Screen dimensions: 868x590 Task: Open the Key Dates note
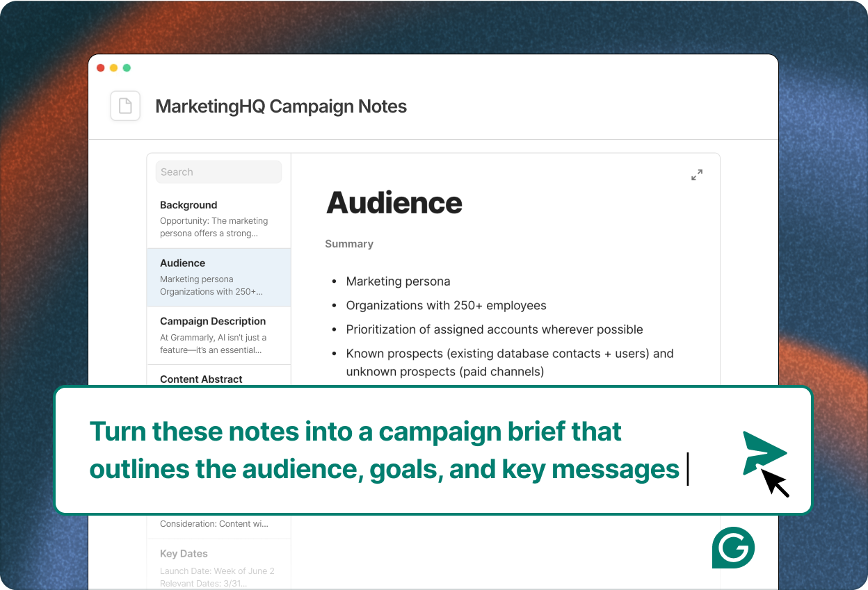pyautogui.click(x=218, y=564)
